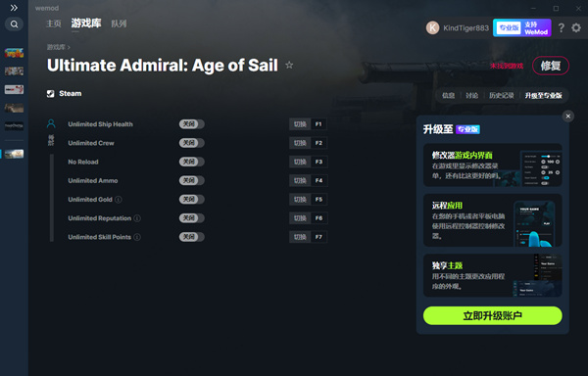This screenshot has width=588, height=376.
Task: Favorite the game with star icon
Action: (289, 66)
